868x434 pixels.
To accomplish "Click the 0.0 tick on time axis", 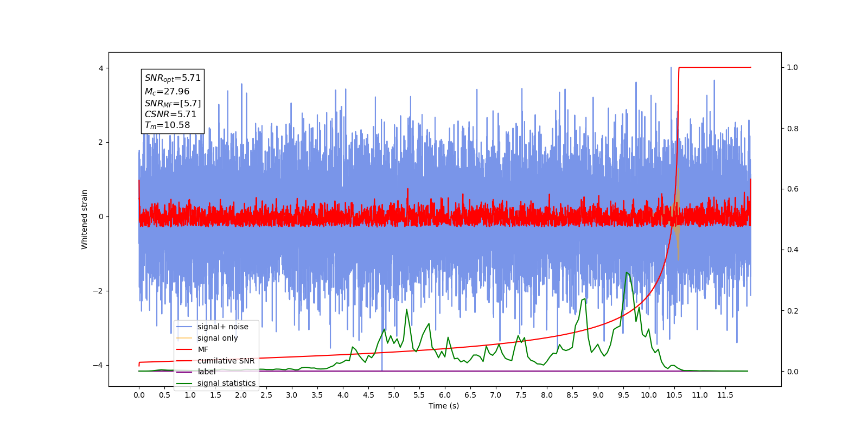I will (x=139, y=395).
